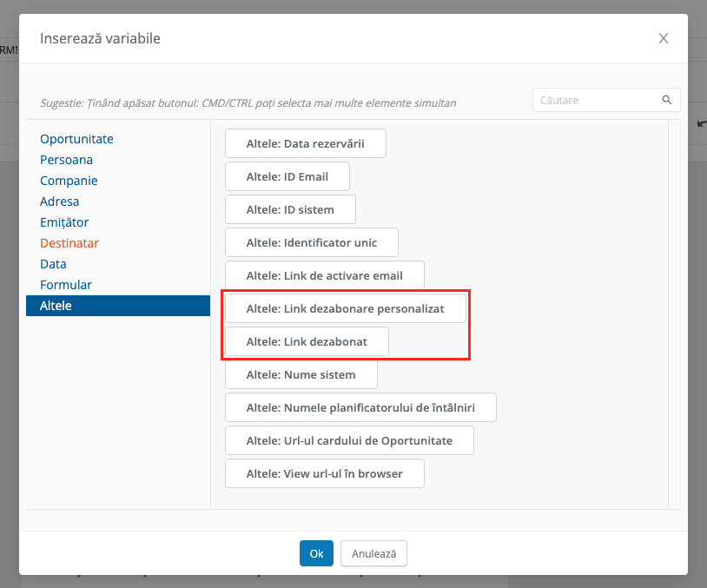Viewport: 707px width, 588px height.
Task: Confirm with the Ok button
Action: [x=316, y=553]
